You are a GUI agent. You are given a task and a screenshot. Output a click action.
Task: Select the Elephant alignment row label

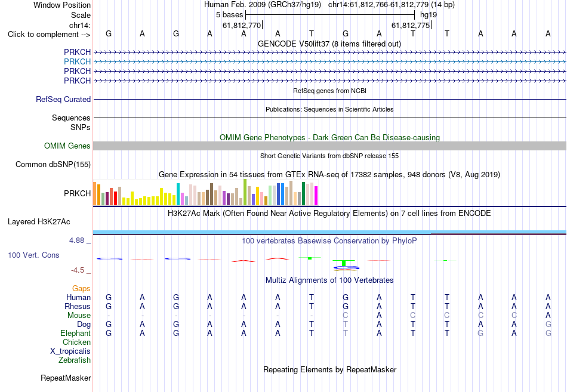(75, 333)
